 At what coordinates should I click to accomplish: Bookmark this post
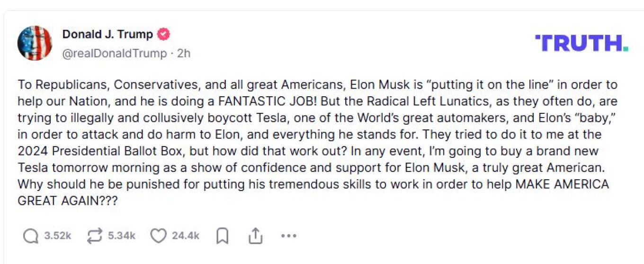[222, 236]
